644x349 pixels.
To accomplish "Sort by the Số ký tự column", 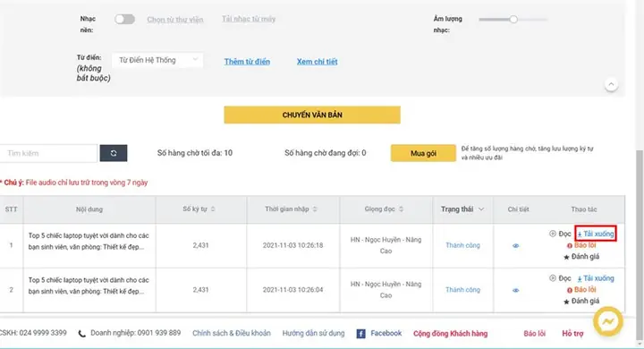I will click(199, 209).
